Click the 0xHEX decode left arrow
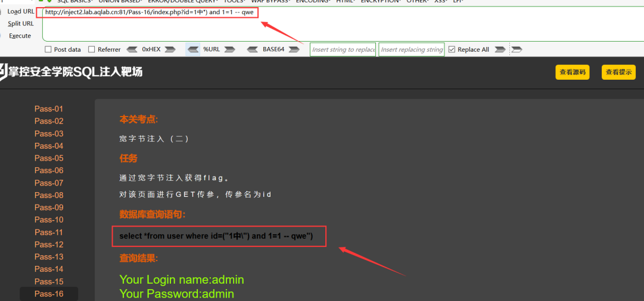644x301 pixels. [x=132, y=49]
